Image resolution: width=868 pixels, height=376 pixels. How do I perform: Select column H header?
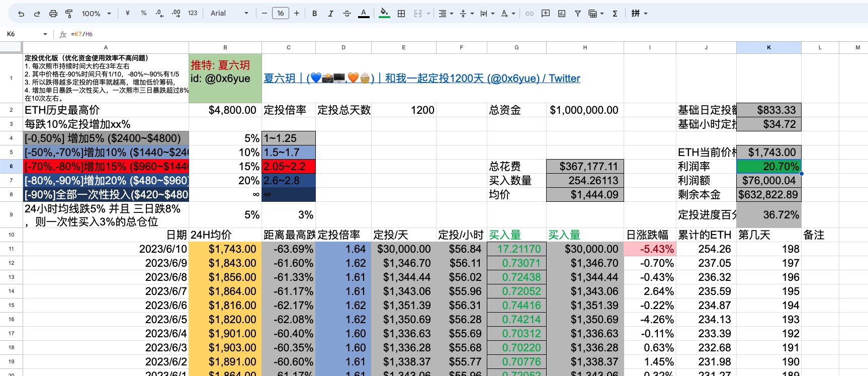(585, 47)
